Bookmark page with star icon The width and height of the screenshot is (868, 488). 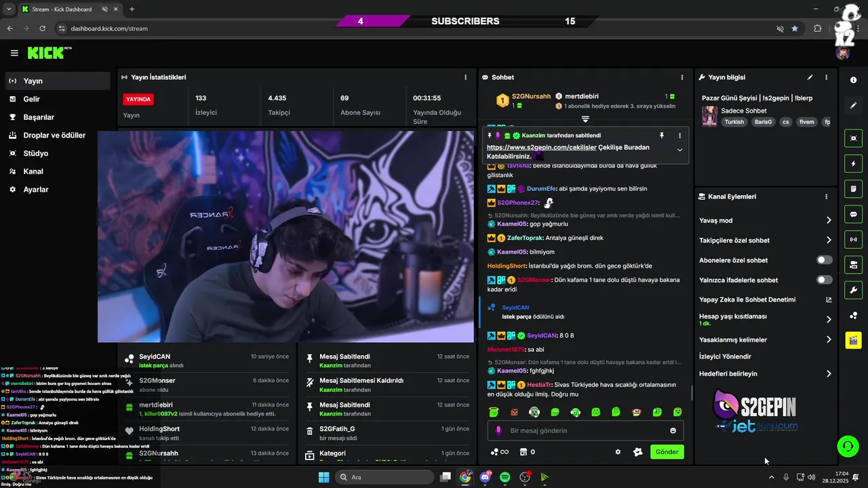point(795,28)
